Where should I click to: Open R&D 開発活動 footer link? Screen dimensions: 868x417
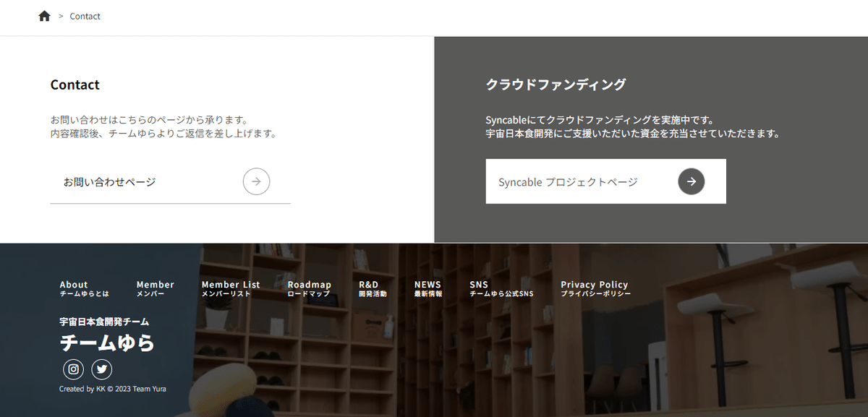[x=373, y=288]
